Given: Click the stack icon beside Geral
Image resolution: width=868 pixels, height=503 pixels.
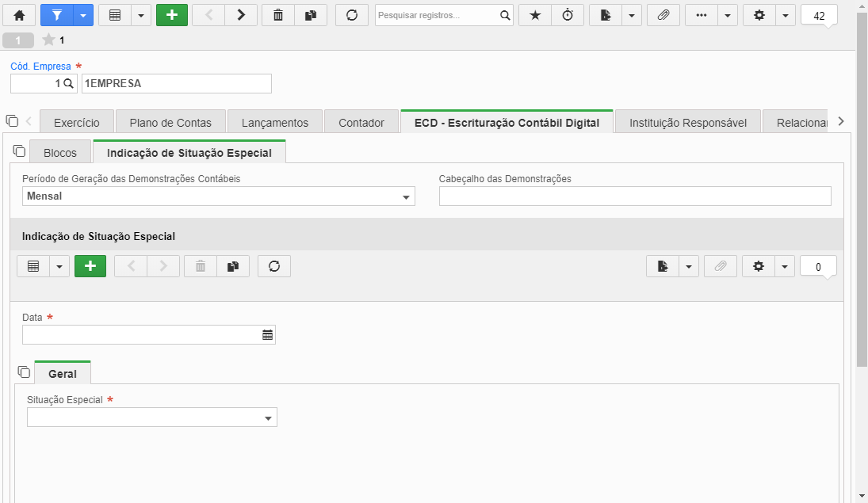Looking at the screenshot, I should (24, 372).
